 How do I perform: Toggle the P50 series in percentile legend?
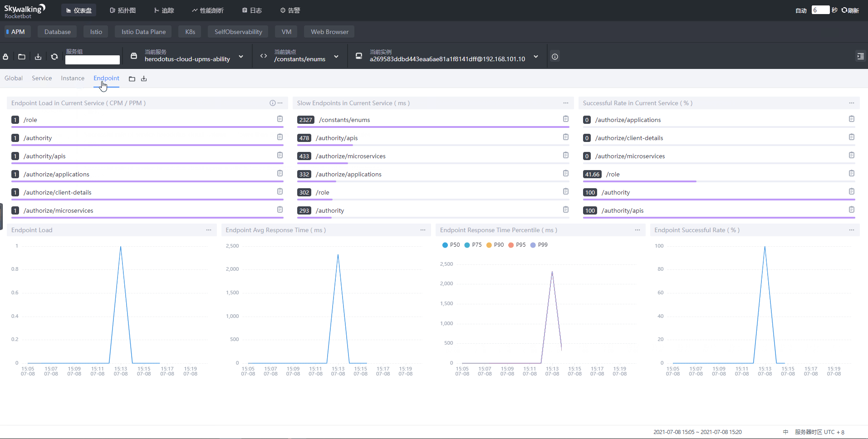pos(451,245)
